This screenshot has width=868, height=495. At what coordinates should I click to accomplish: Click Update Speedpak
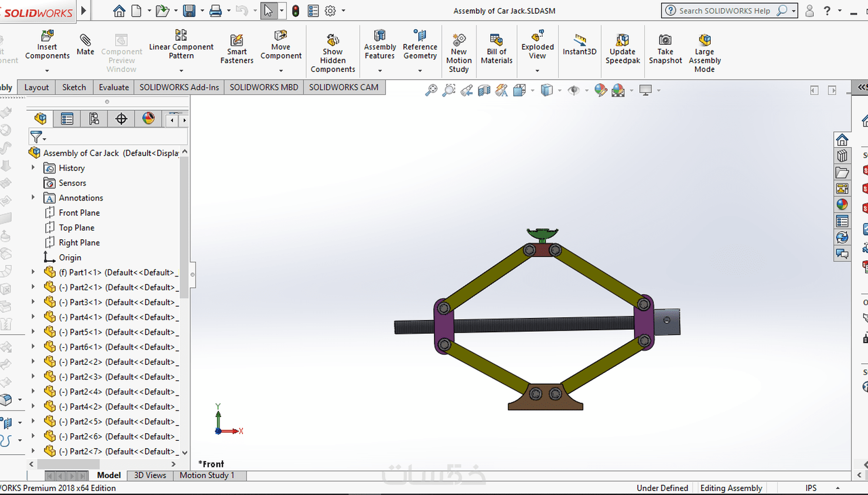click(622, 49)
